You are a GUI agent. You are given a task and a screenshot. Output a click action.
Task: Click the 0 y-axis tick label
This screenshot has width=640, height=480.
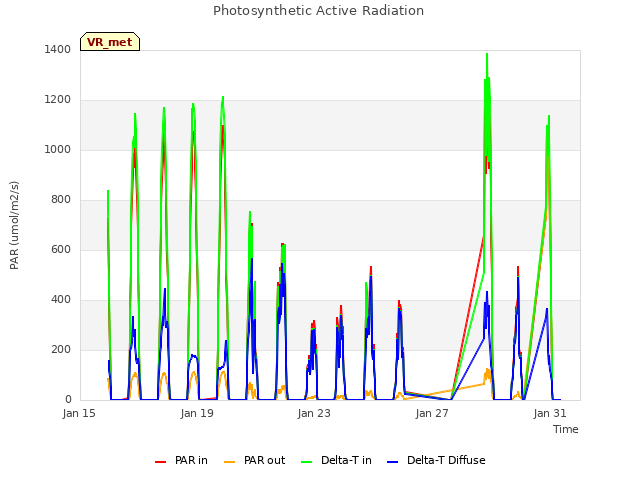pyautogui.click(x=68, y=400)
